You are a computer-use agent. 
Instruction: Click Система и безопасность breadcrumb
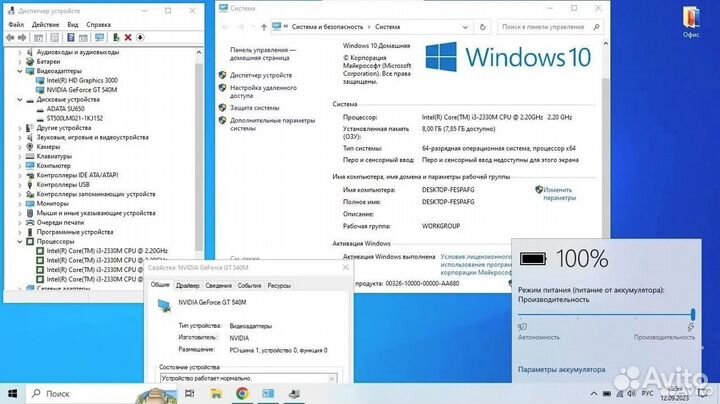(x=327, y=27)
